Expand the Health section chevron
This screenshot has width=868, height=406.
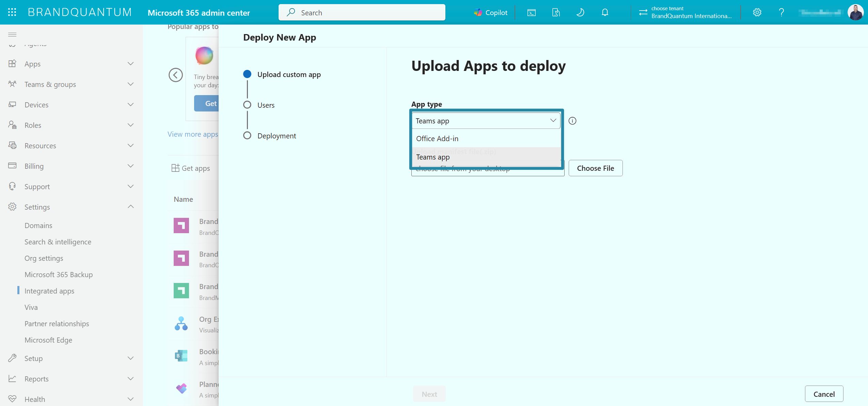[x=130, y=399]
